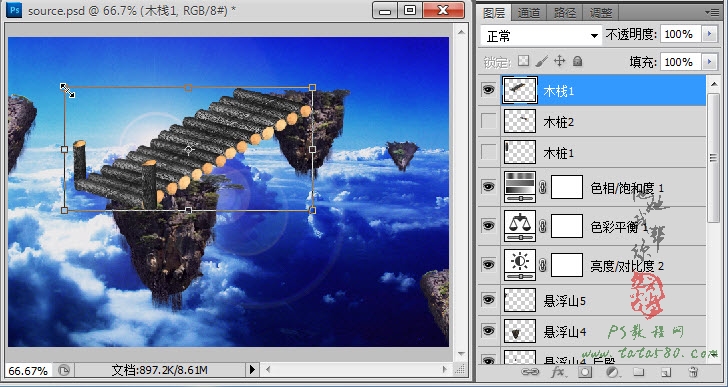Click the status bar preview icon beside zoom
The image size is (728, 387).
64,370
